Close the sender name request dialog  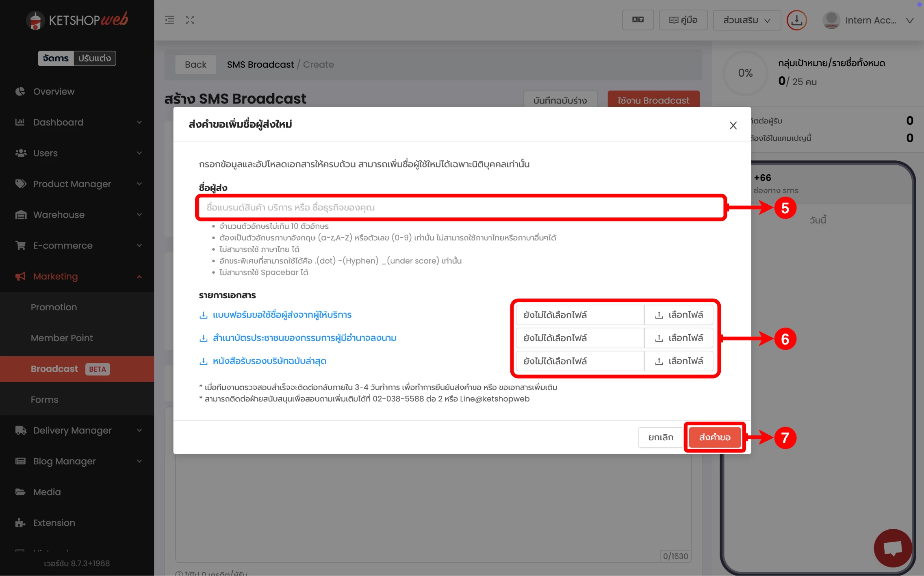tap(733, 126)
